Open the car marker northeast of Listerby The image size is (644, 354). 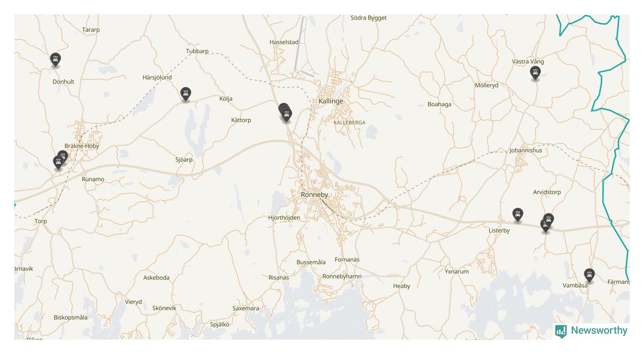[517, 214]
